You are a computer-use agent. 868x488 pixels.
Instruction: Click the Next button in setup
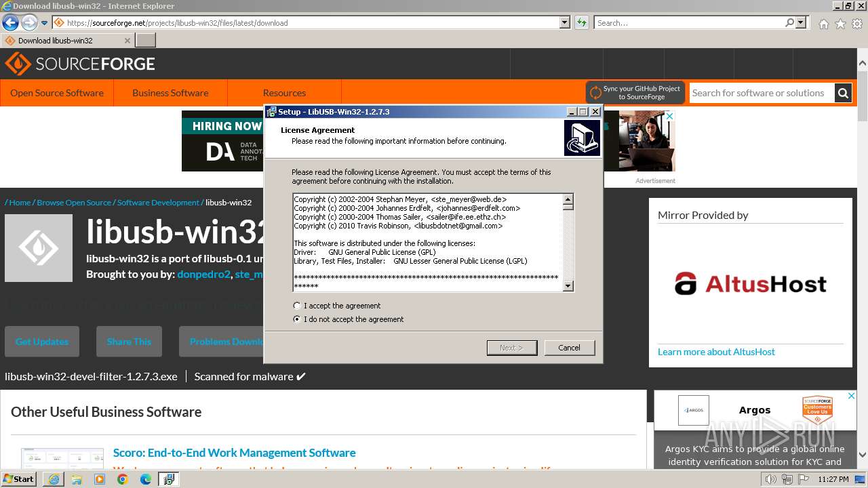[x=512, y=348]
